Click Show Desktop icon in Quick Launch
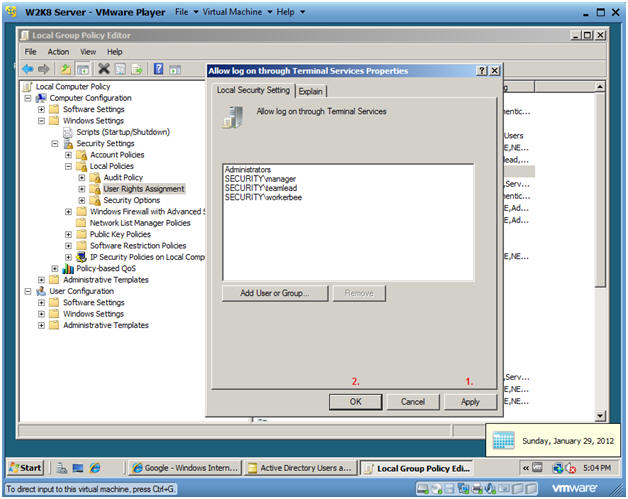Screen dimensions: 628x499 point(78,468)
